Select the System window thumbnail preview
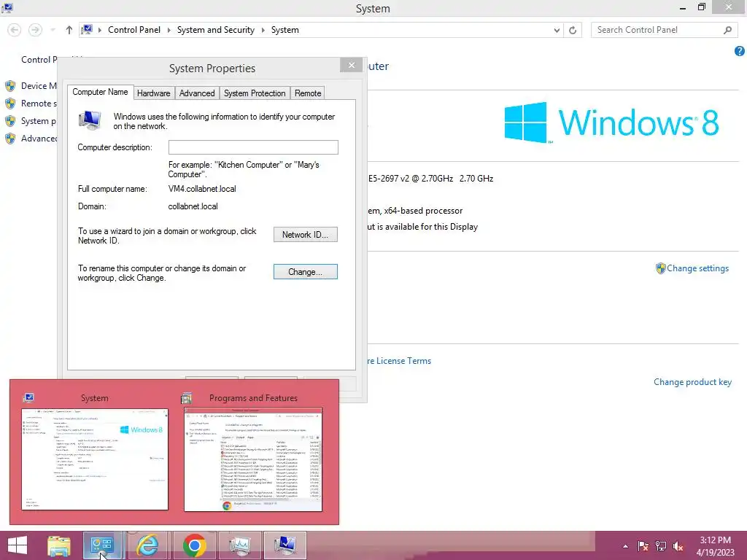This screenshot has height=560, width=747. point(95,459)
